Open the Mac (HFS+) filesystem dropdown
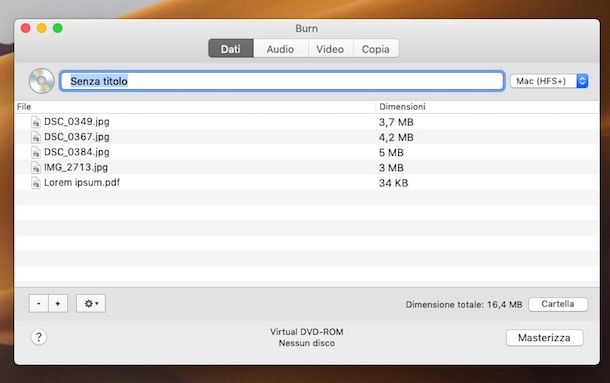Viewport: 610px width, 383px height. pos(549,81)
